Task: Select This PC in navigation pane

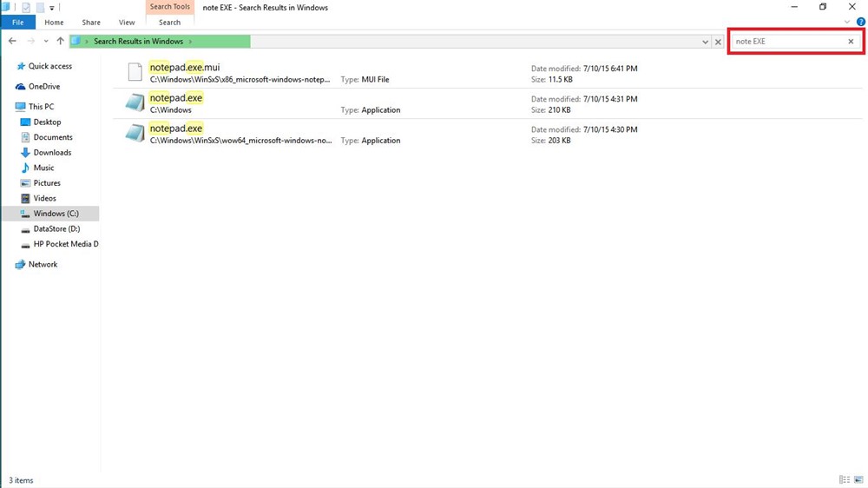Action: [41, 106]
